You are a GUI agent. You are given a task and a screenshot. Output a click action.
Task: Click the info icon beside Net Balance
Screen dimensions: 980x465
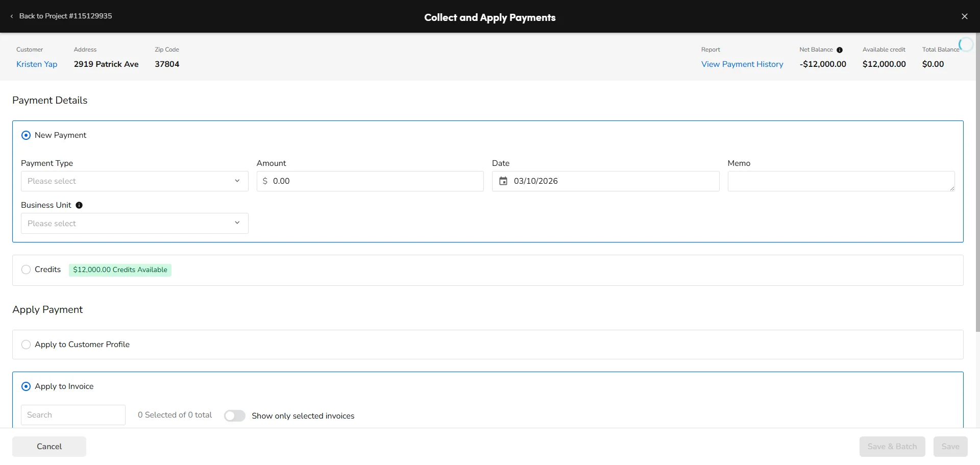[840, 50]
